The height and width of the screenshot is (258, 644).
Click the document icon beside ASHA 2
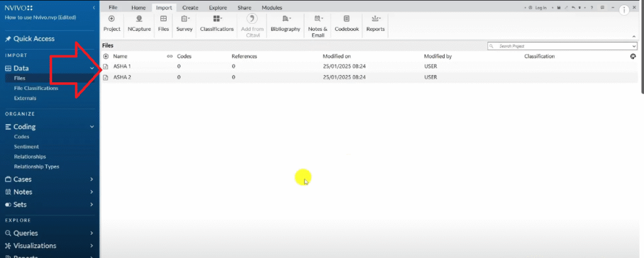106,77
